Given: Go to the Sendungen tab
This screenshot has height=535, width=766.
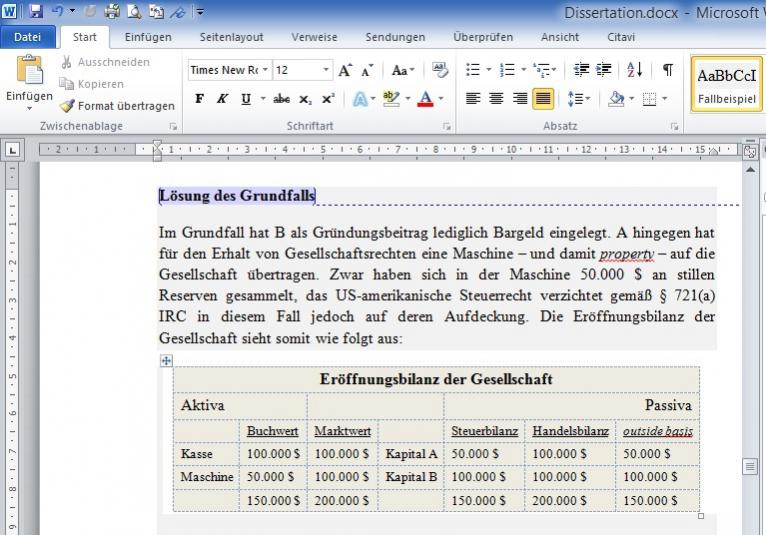Looking at the screenshot, I should coord(395,37).
